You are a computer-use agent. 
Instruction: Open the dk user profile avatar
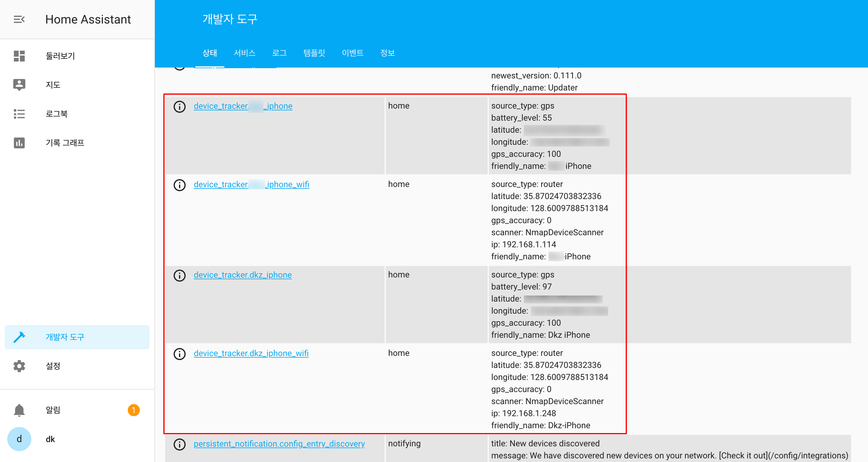(19, 439)
